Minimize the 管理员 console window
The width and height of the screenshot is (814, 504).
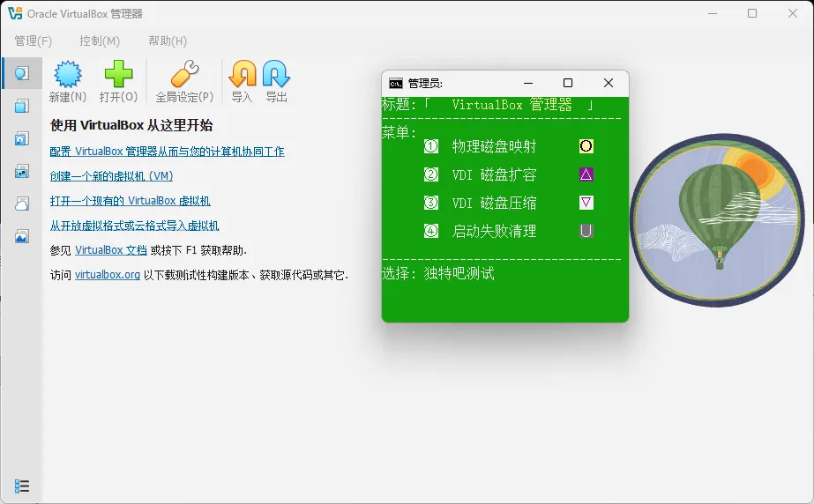click(x=528, y=83)
